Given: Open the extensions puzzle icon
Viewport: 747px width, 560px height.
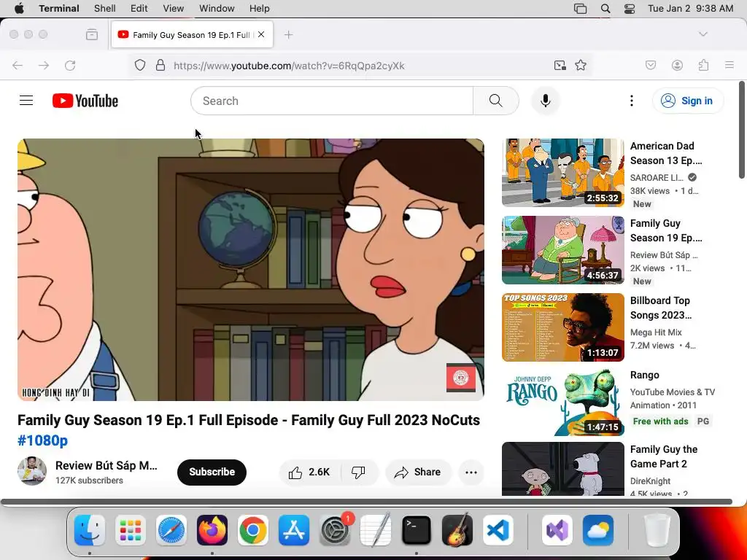Looking at the screenshot, I should click(x=704, y=65).
